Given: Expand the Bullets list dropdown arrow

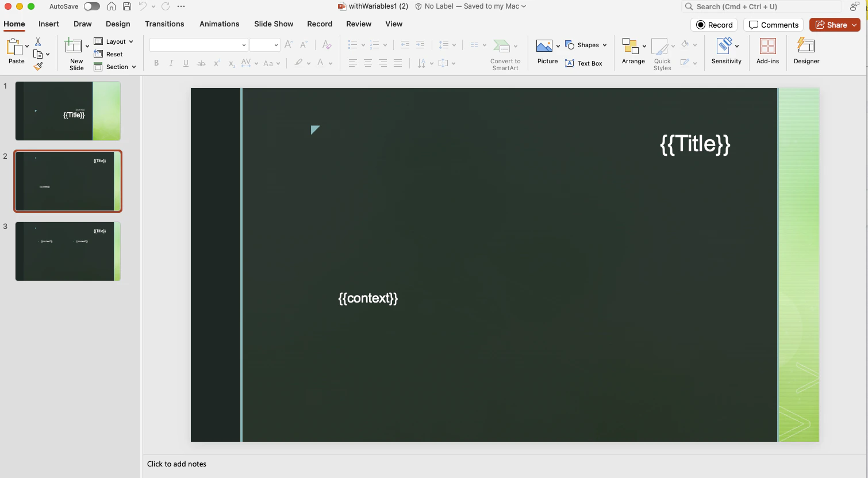Looking at the screenshot, I should [363, 45].
